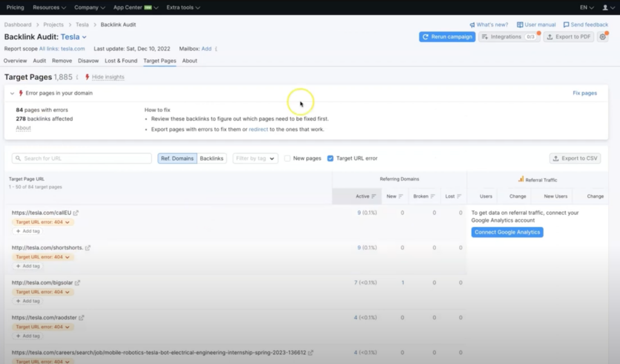Click Hide insights link
Image resolution: width=620 pixels, height=364 pixels.
(108, 77)
